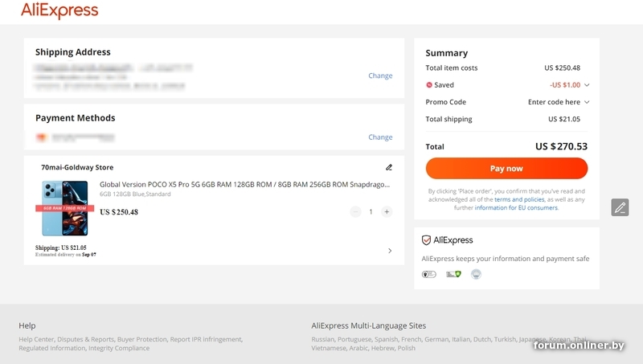Viewport: 643px width, 364px height.
Task: Click the first payment safety badge
Action: click(x=429, y=274)
